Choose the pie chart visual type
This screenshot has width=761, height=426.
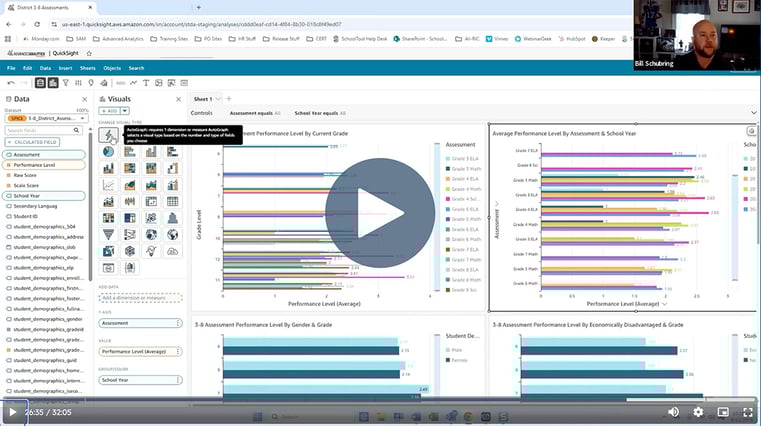[108, 152]
